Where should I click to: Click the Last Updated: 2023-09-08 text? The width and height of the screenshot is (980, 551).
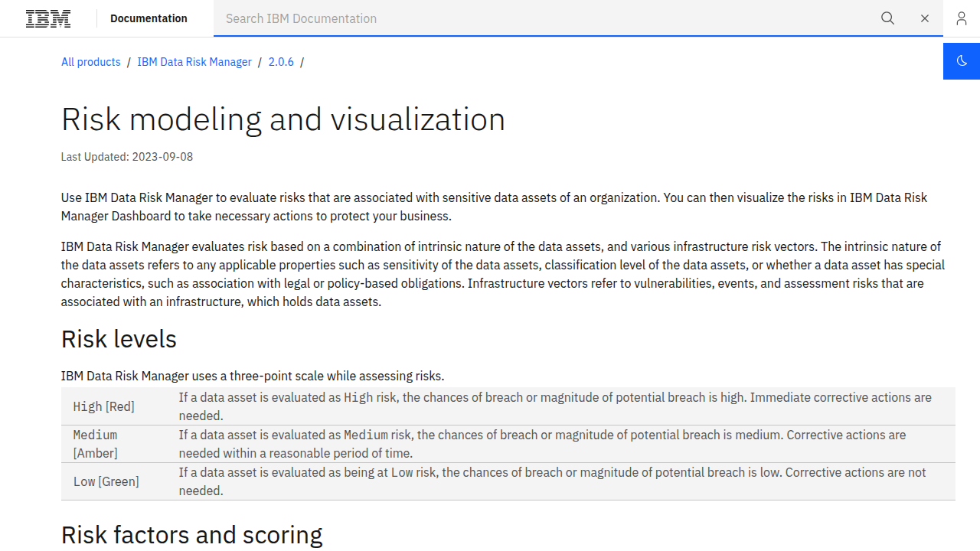pyautogui.click(x=127, y=157)
